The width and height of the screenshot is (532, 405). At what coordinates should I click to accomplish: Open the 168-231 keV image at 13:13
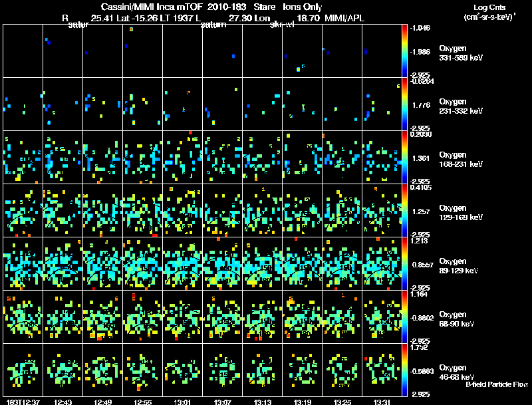pos(263,157)
